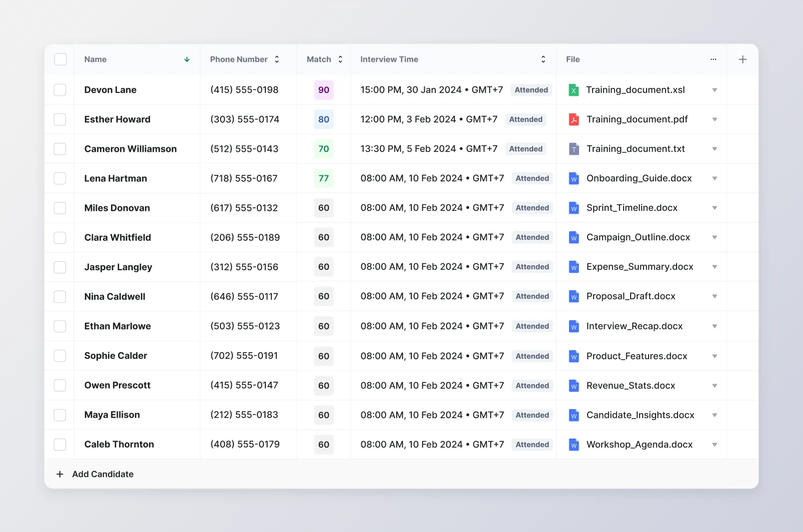
Task: Select the Devon Lane row checkbox
Action: (60, 90)
